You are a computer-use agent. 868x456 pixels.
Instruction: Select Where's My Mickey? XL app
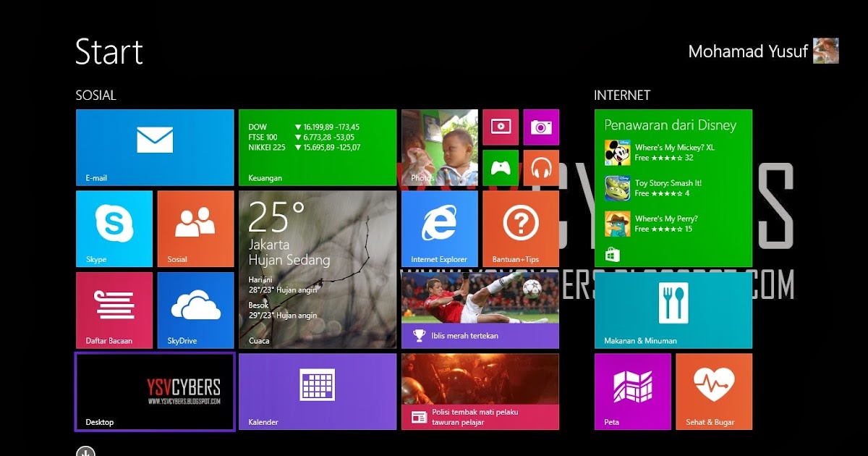(x=660, y=153)
